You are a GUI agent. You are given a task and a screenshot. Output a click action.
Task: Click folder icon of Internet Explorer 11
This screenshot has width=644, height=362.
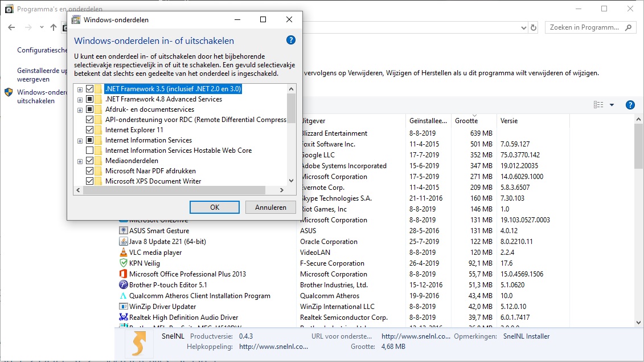98,130
